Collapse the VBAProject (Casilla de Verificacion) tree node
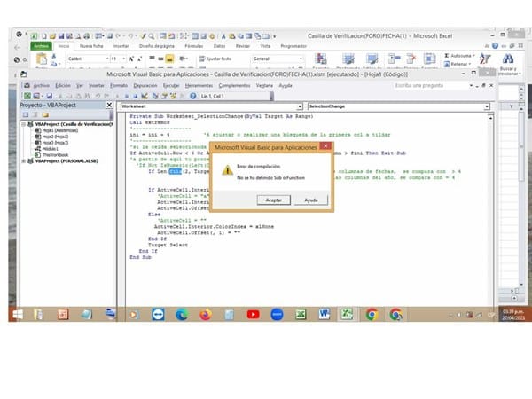Viewport: 532px width, 399px height. (x=22, y=124)
